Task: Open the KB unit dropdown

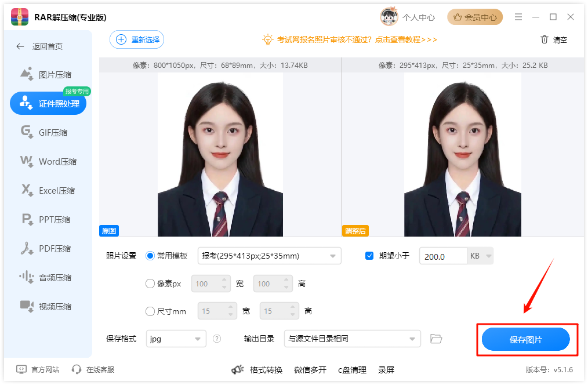Action: pyautogui.click(x=480, y=256)
